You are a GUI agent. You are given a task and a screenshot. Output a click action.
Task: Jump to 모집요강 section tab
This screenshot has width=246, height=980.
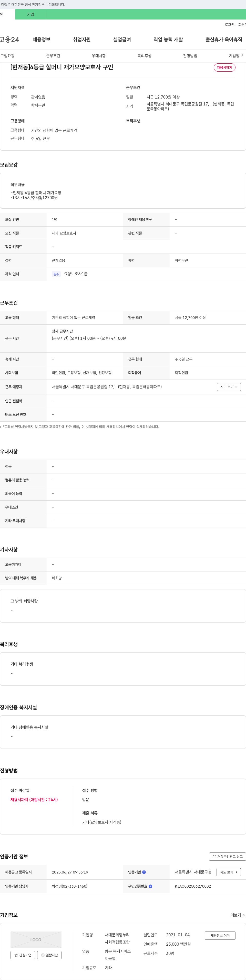(8, 56)
